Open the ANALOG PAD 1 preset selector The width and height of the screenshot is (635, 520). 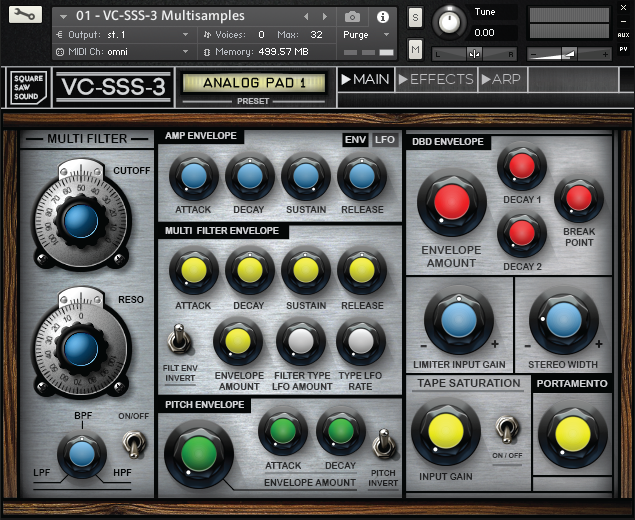click(x=254, y=83)
